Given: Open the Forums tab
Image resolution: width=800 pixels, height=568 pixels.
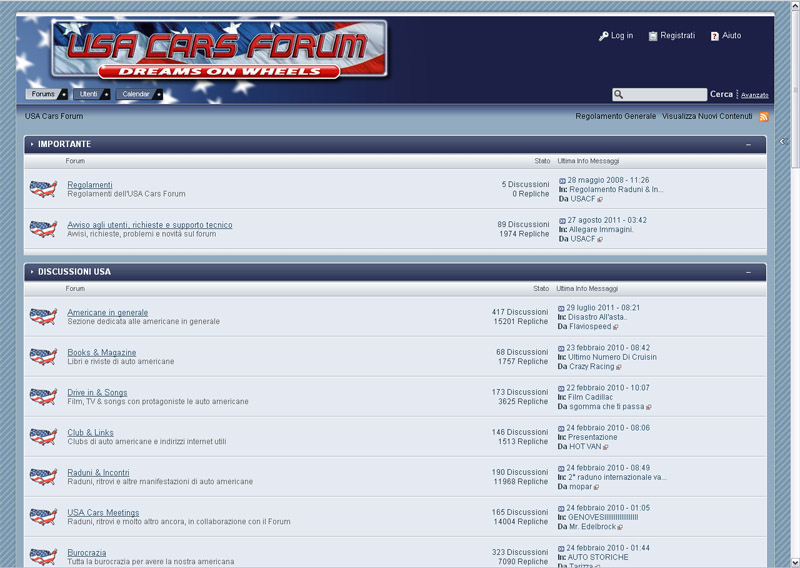Looking at the screenshot, I should tap(47, 94).
